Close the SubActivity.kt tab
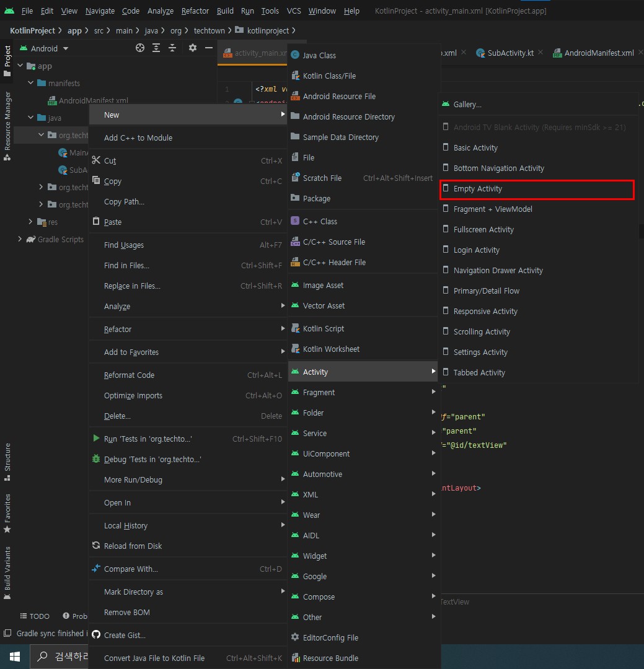The width and height of the screenshot is (644, 669). [x=540, y=52]
